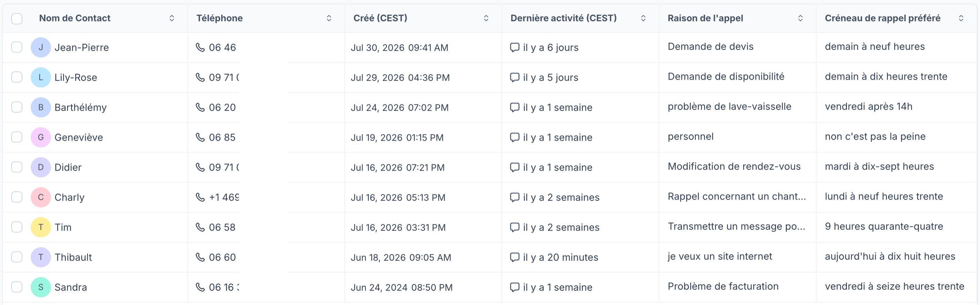Select the checkbox next to Tim
The image size is (980, 305).
click(17, 227)
